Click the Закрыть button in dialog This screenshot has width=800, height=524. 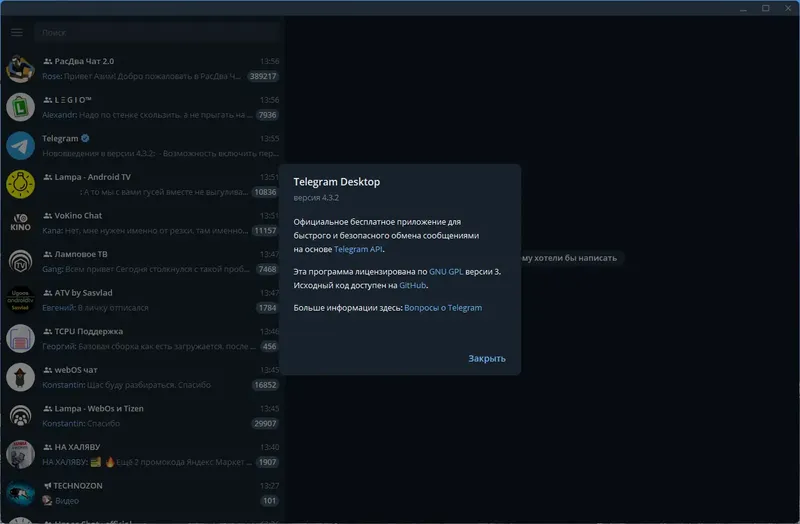[487, 358]
